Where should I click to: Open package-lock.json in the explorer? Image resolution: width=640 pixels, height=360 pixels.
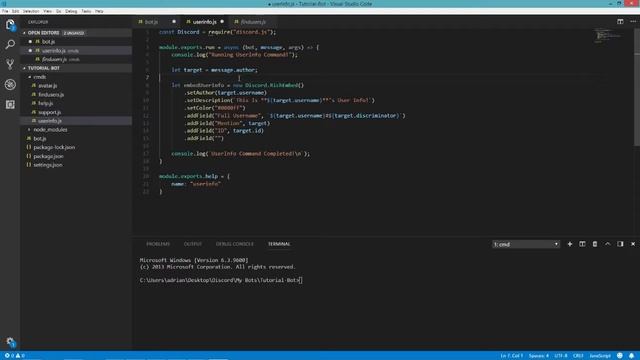coord(54,147)
